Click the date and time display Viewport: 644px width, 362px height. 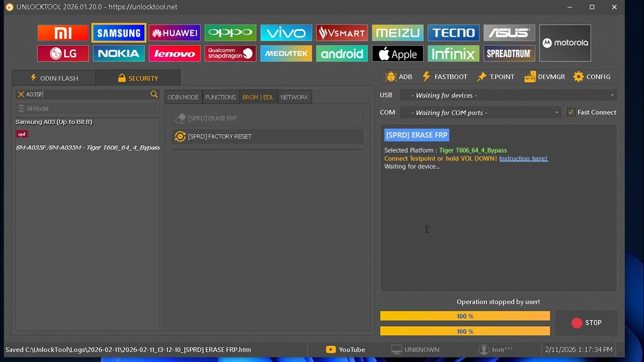[x=579, y=349]
